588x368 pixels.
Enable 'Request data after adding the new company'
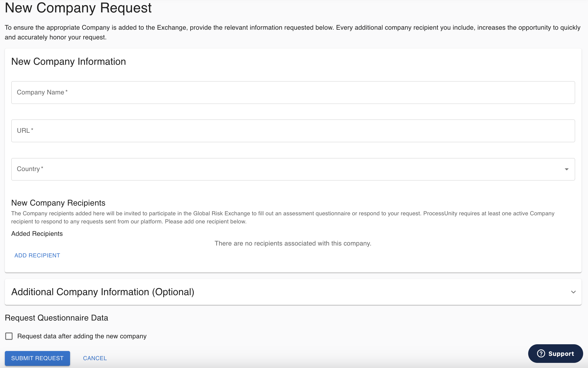tap(9, 336)
